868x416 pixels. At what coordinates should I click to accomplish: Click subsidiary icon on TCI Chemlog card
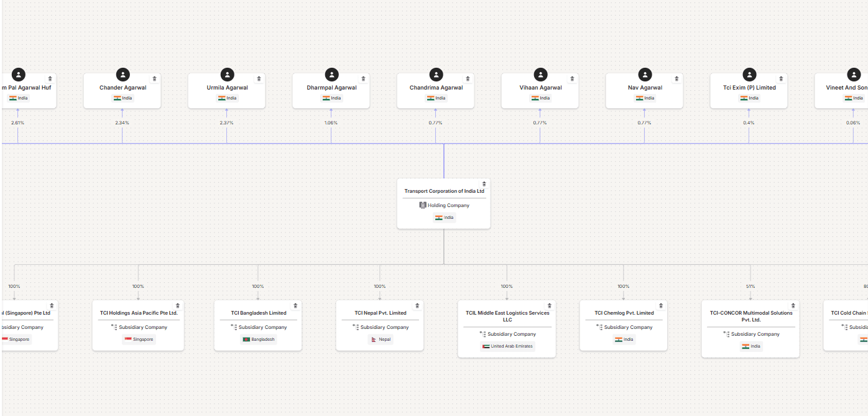599,327
